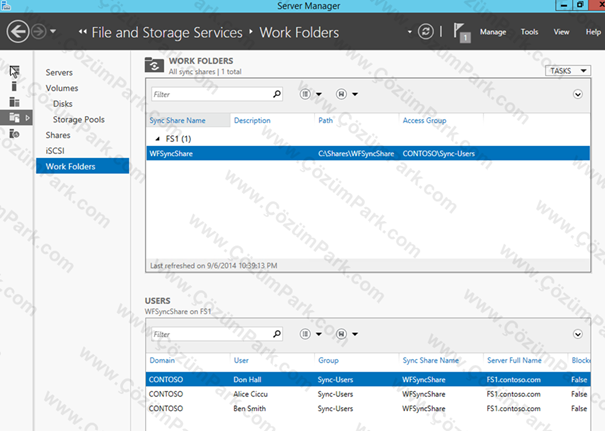Screen dimensions: 605x431
Task: Click File and Storage Services breadcrumb
Action: pyautogui.click(x=167, y=32)
